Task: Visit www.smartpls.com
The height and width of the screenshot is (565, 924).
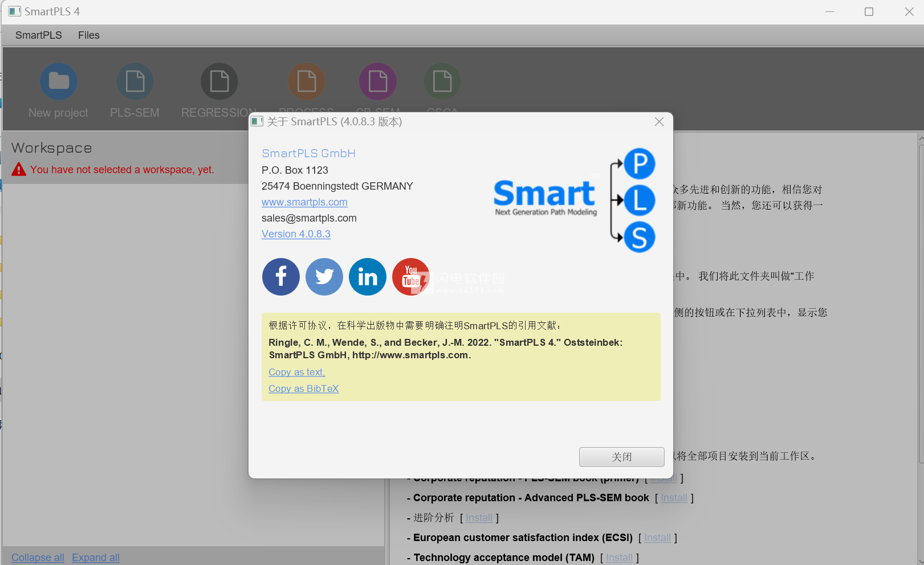Action: 304,202
